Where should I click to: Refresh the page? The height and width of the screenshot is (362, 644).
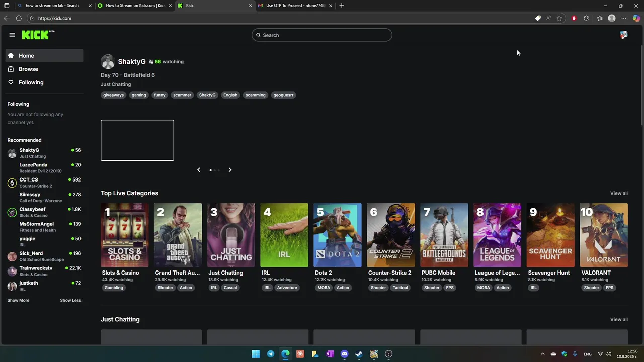(19, 18)
